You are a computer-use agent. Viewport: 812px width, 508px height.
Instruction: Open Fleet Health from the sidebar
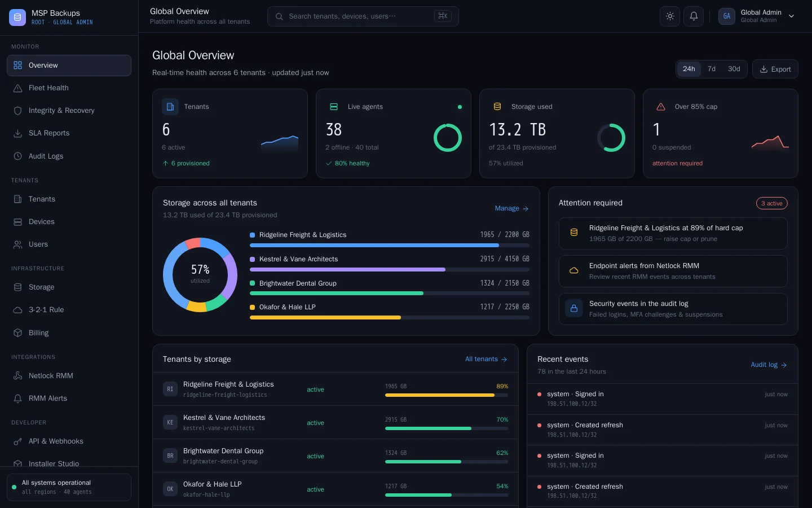pyautogui.click(x=69, y=88)
